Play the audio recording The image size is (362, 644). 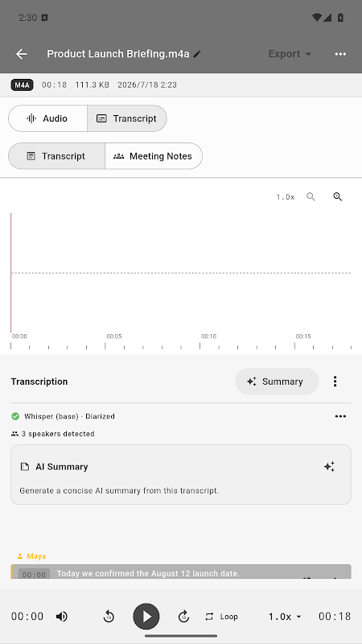pos(146,617)
